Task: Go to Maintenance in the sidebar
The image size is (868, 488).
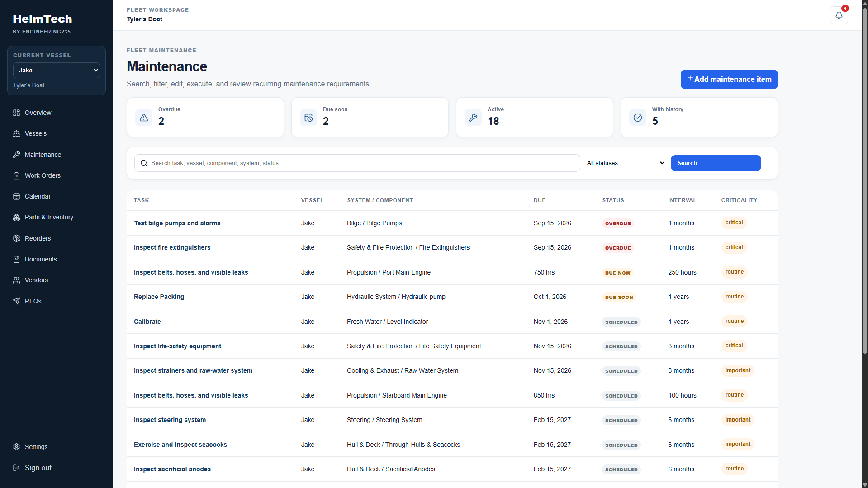Action: 43,155
